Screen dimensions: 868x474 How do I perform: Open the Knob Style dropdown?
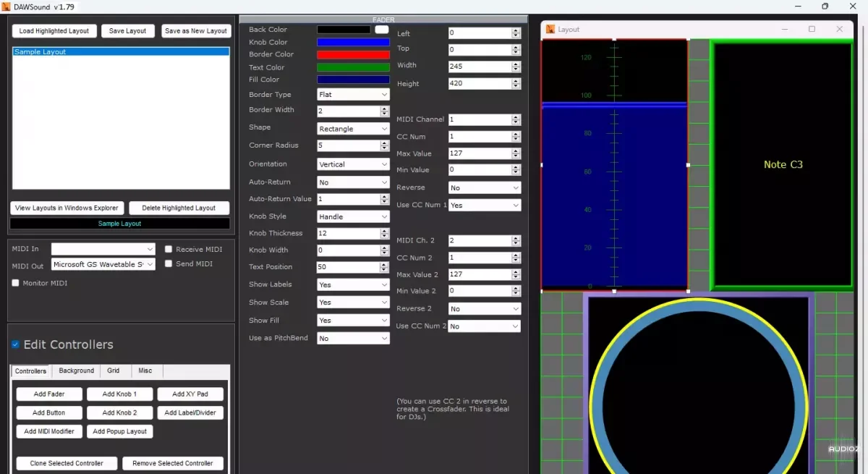click(x=353, y=216)
